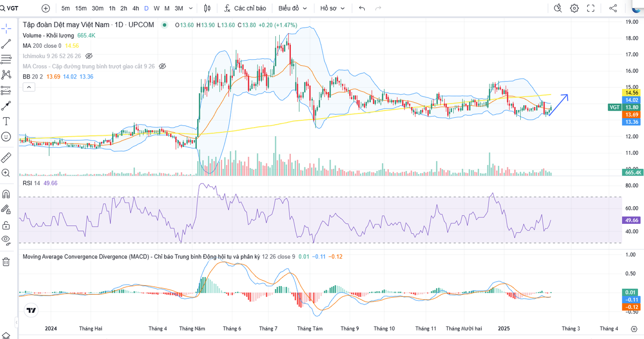Select the crosshair cursor tool
The image size is (644, 339).
pos(6,28)
